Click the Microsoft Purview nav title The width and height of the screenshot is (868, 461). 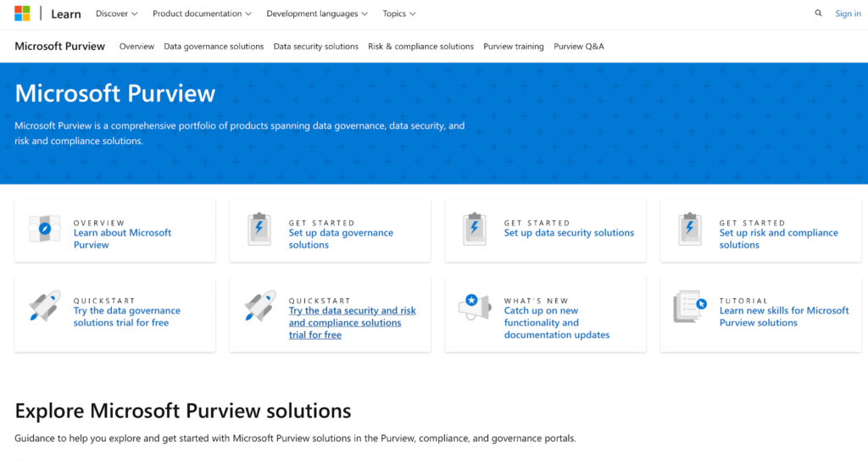pos(60,46)
